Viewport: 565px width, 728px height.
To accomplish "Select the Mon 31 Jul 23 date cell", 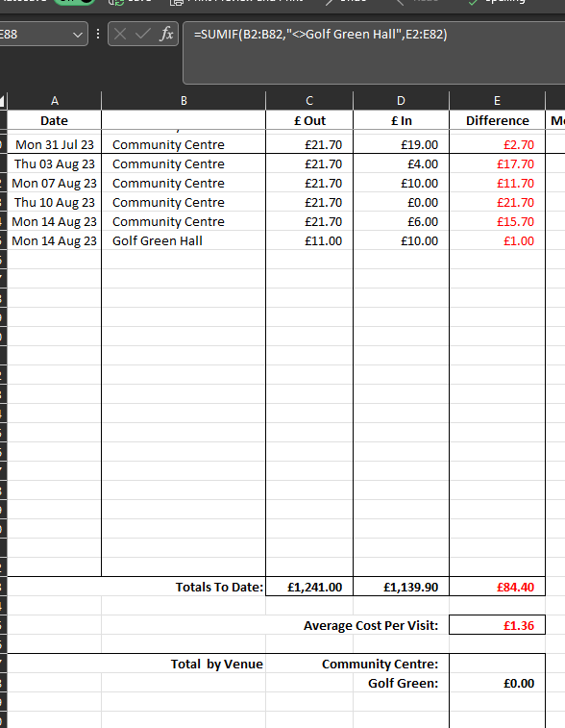I will [54, 145].
